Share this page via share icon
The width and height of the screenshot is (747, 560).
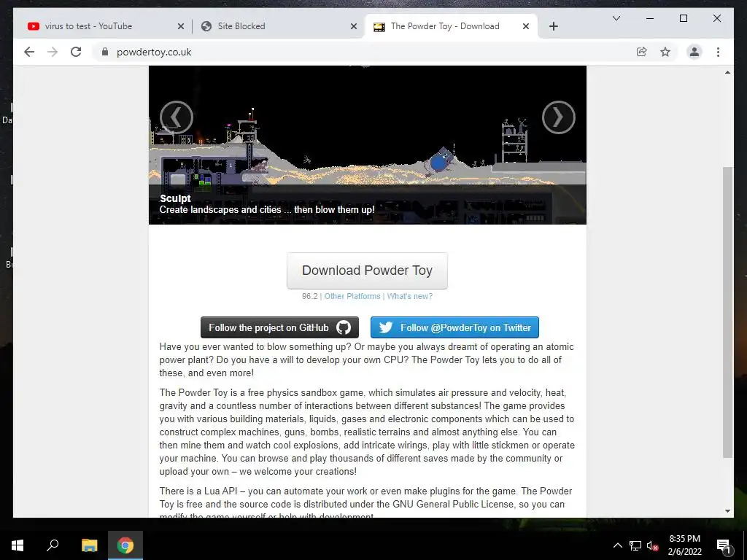click(x=642, y=52)
